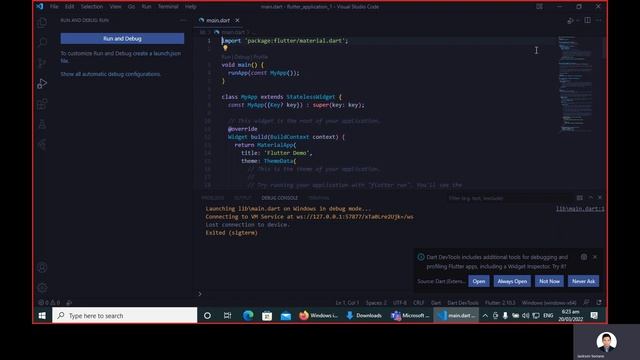This screenshot has height=360, width=640.
Task: Click the editor minimap
Action: [575, 84]
